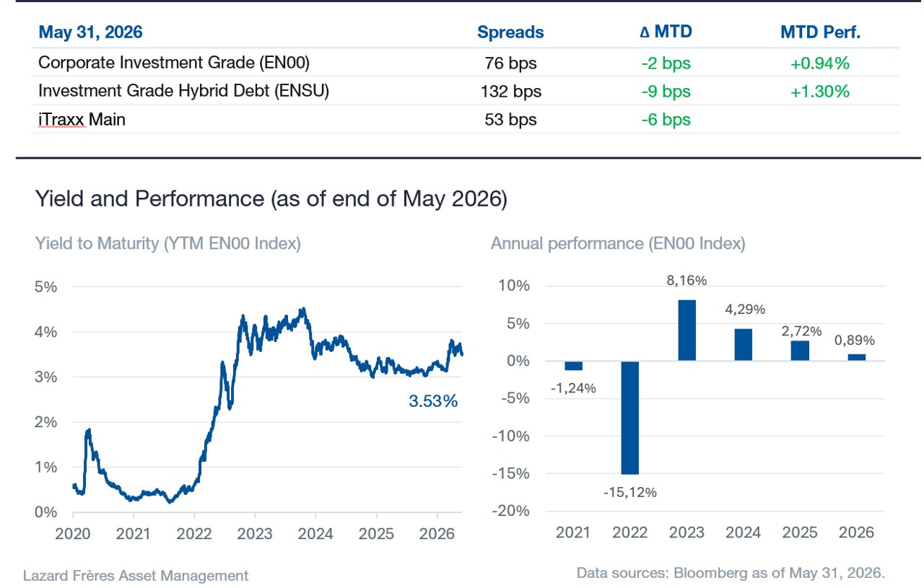This screenshot has width=924, height=588.
Task: Click the Lazard Frères Asset Management footer text
Action: pos(136,576)
